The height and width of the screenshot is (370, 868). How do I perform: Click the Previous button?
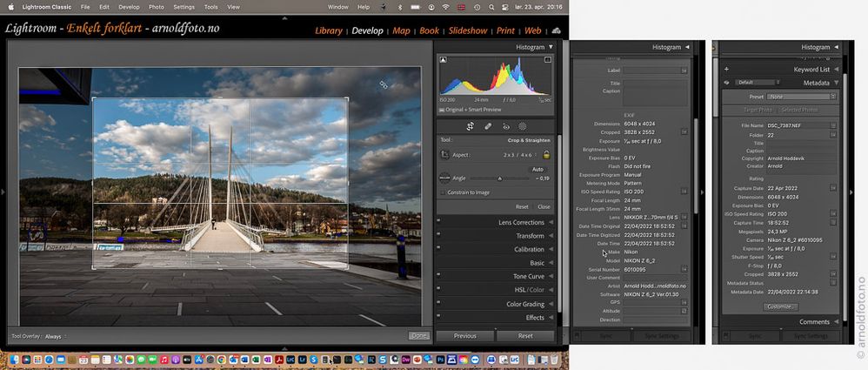coord(465,336)
